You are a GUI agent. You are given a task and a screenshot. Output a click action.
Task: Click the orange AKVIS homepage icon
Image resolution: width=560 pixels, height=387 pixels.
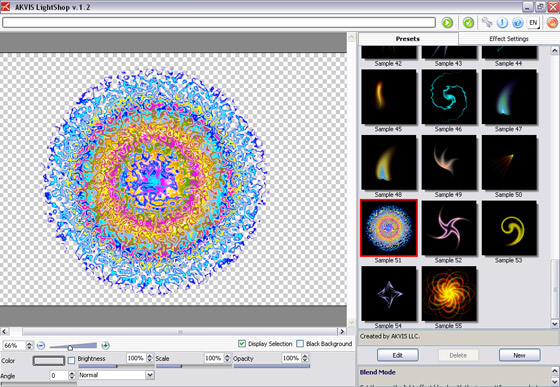click(x=552, y=23)
